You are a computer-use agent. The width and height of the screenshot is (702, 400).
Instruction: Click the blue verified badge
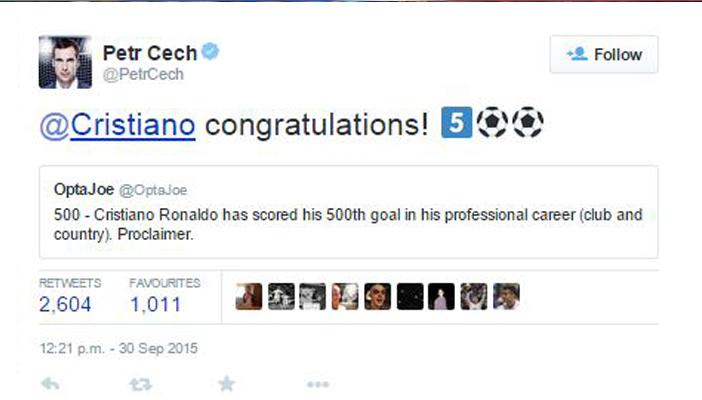point(212,52)
